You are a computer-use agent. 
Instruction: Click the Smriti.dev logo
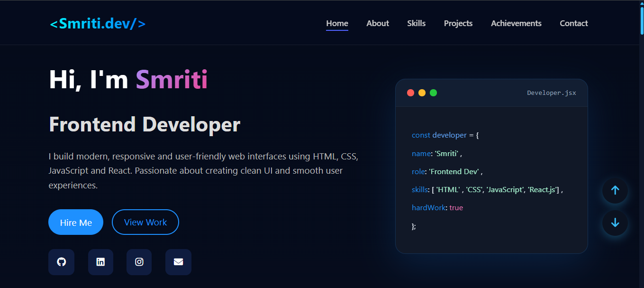pos(98,23)
